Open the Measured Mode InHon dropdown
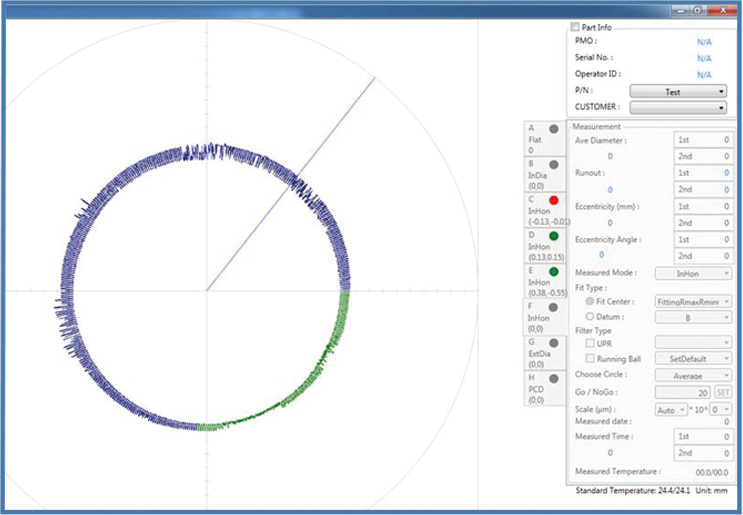 [693, 273]
